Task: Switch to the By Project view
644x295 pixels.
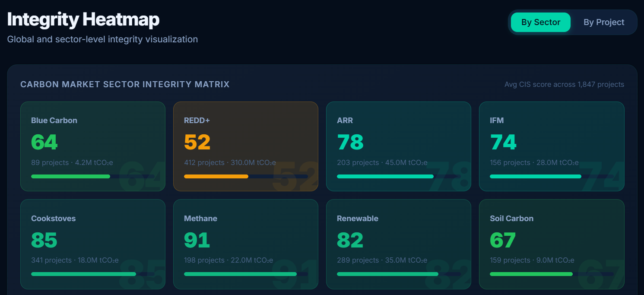Action: 604,22
